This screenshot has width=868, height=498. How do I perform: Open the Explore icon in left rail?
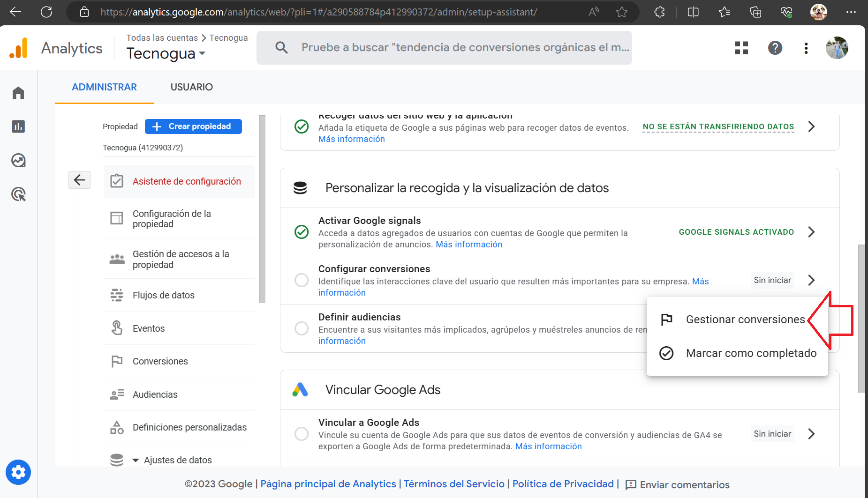pos(18,160)
